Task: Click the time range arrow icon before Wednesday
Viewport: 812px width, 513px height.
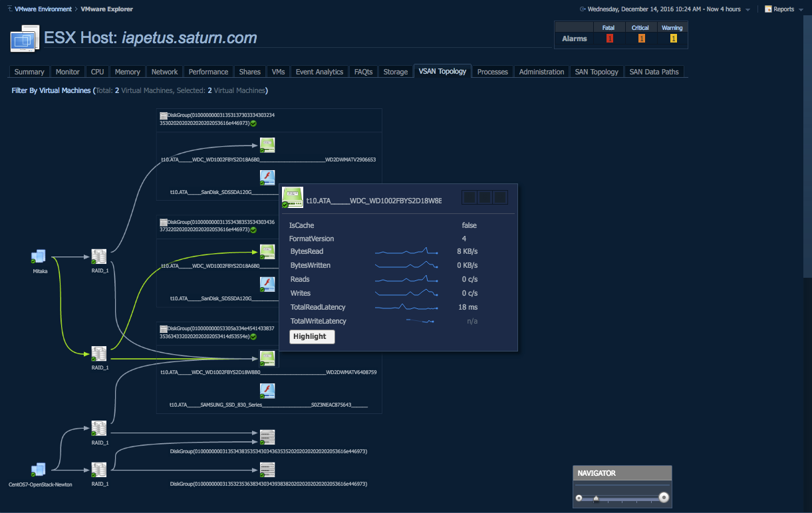Action: pyautogui.click(x=583, y=9)
